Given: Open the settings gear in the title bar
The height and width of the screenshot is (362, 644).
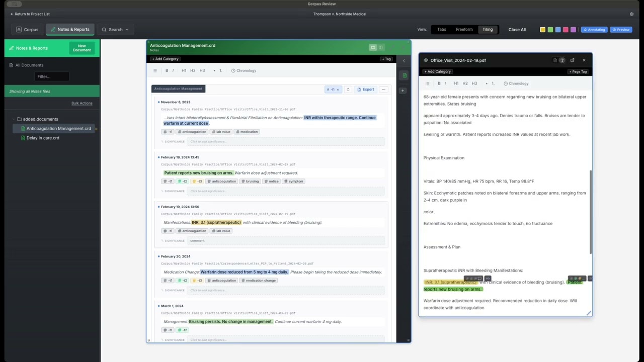Looking at the screenshot, I should 631,14.
